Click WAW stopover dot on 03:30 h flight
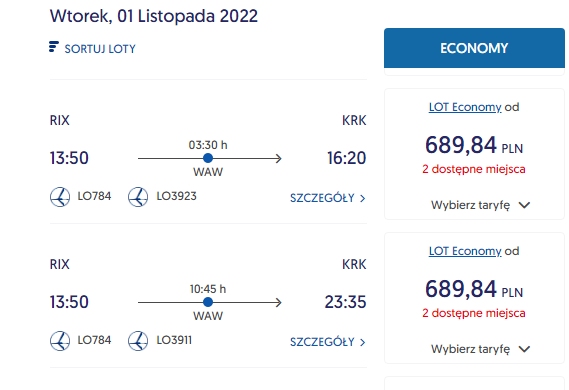This screenshot has width=569, height=390. 208,158
